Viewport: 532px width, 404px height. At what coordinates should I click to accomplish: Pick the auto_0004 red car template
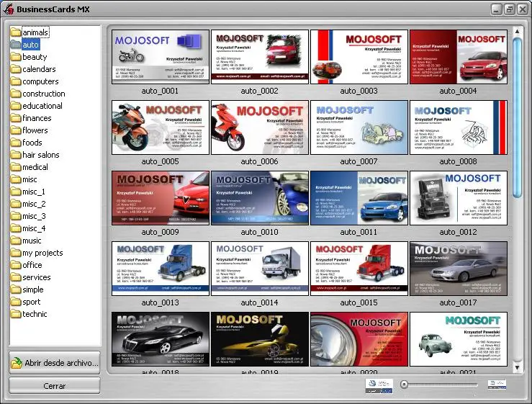pyautogui.click(x=459, y=57)
